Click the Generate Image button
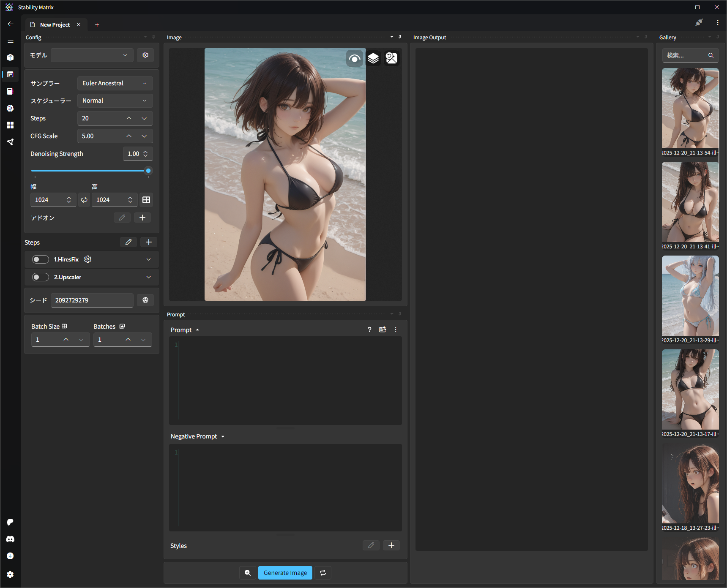This screenshot has height=588, width=727. [285, 573]
